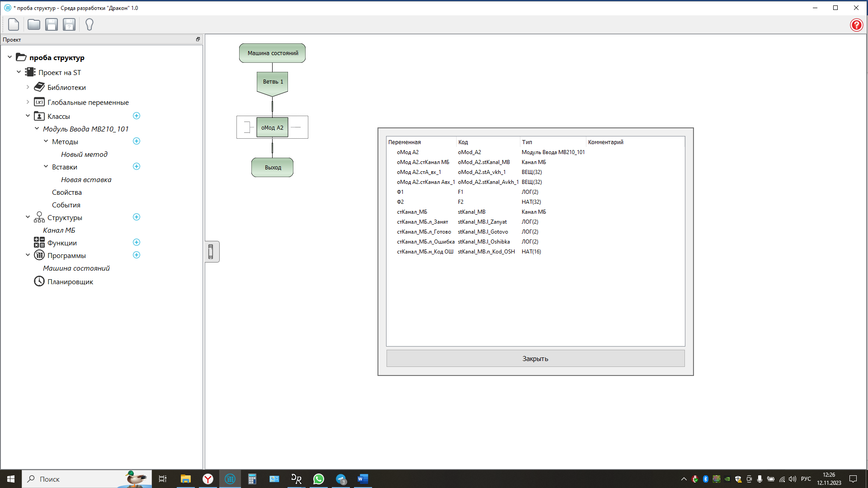Image resolution: width=868 pixels, height=488 pixels.
Task: Expand the Библиотеки tree node
Action: pyautogui.click(x=28, y=87)
